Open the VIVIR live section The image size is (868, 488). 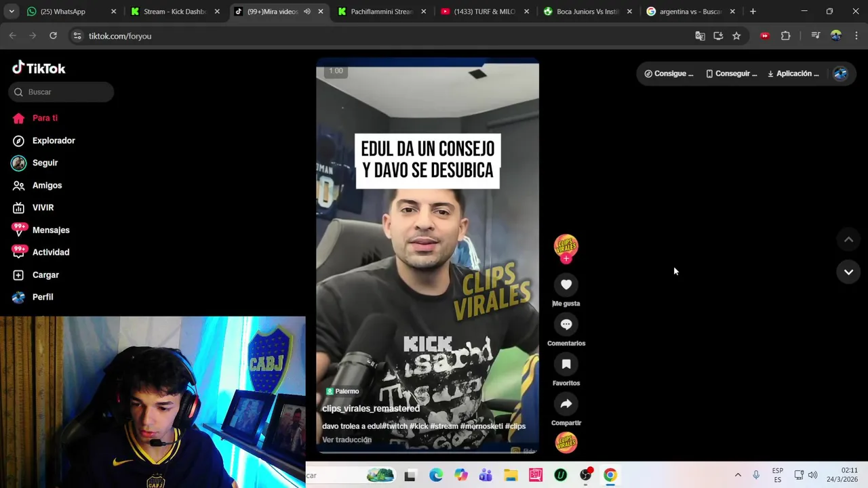(43, 207)
